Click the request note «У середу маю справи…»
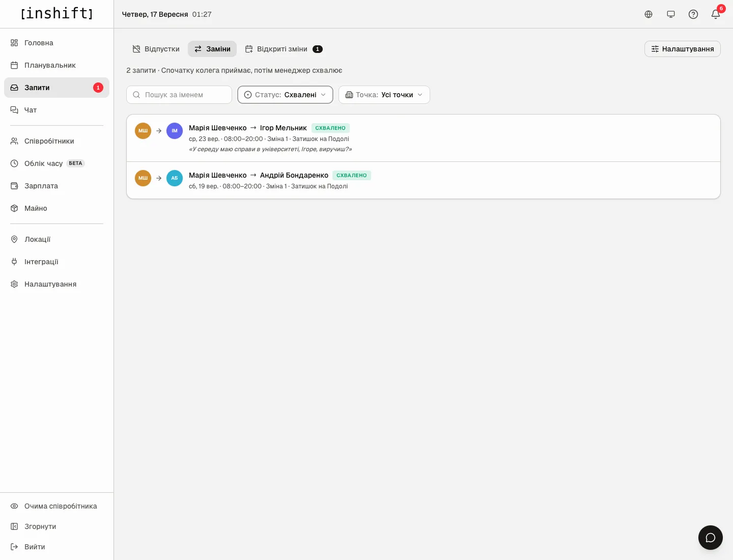The image size is (733, 560). tap(270, 149)
